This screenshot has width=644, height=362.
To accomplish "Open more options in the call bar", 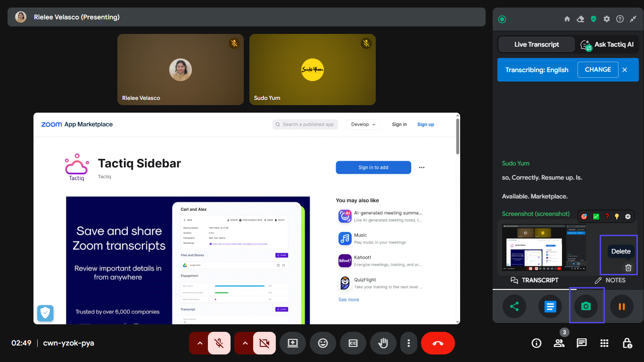I will [x=409, y=343].
